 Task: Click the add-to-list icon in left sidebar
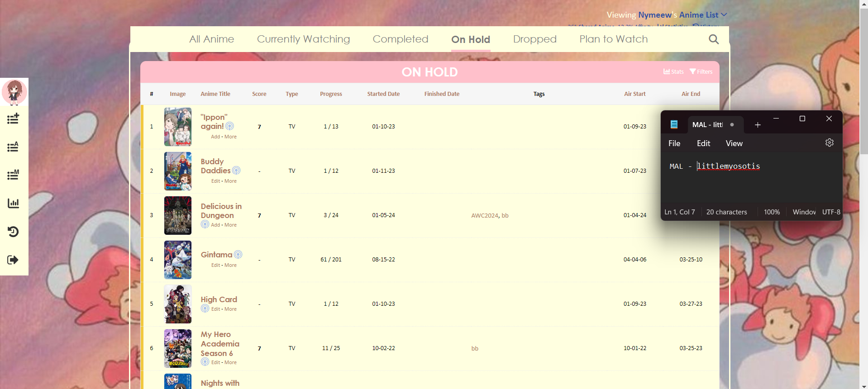[x=13, y=119]
